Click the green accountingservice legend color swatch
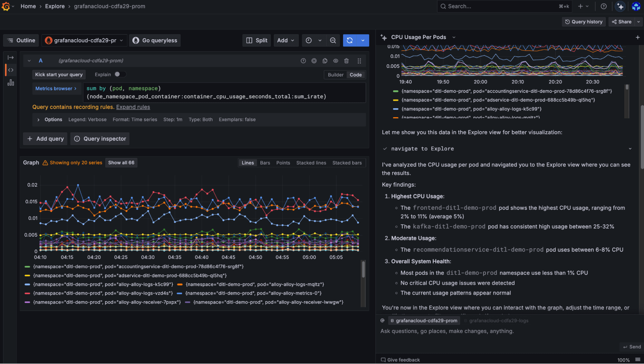This screenshot has width=644, height=364. click(x=27, y=266)
